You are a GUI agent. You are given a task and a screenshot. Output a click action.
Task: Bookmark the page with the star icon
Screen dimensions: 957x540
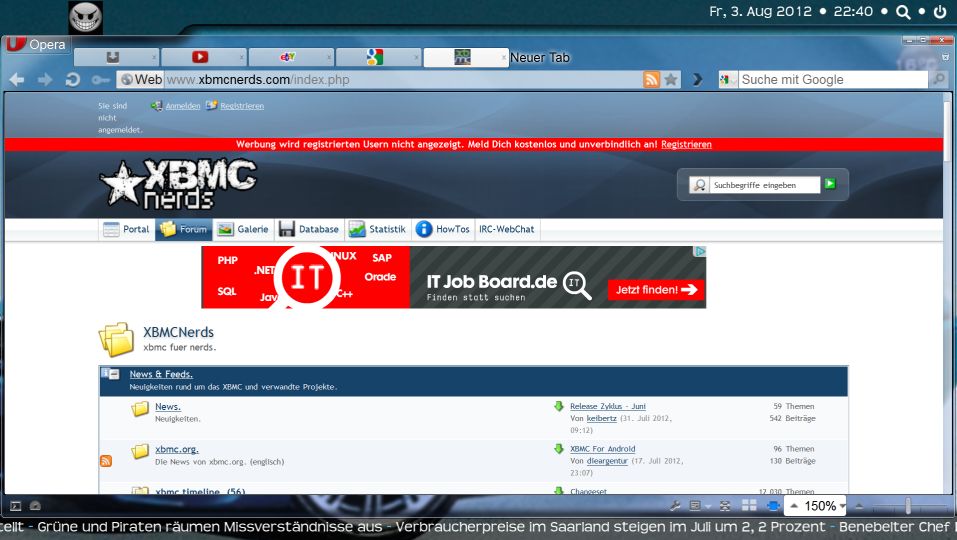671,79
